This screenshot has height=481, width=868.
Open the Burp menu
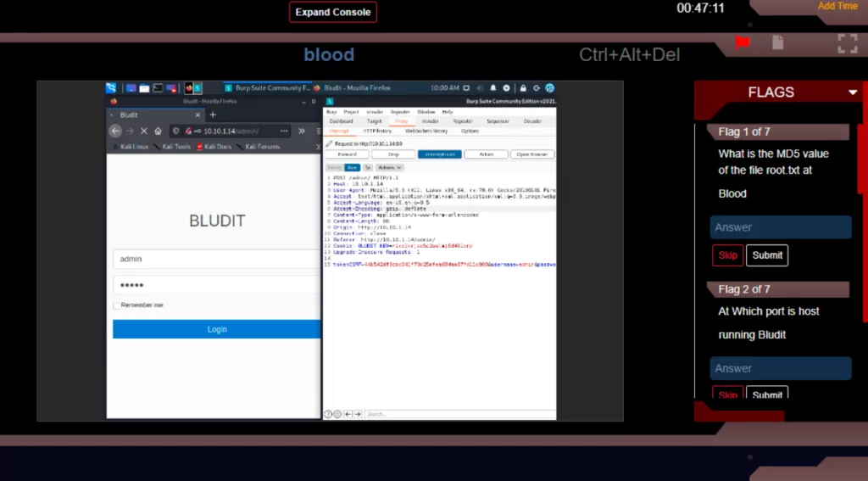tap(331, 112)
